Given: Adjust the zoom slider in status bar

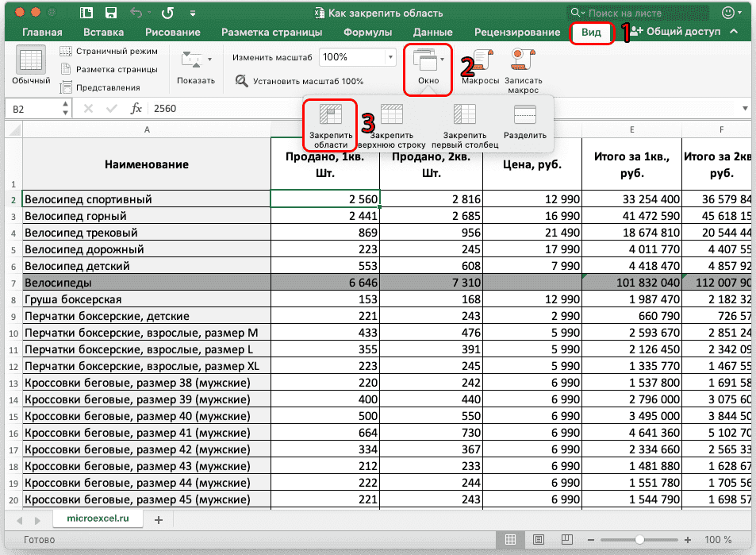Looking at the screenshot, I should tap(640, 540).
